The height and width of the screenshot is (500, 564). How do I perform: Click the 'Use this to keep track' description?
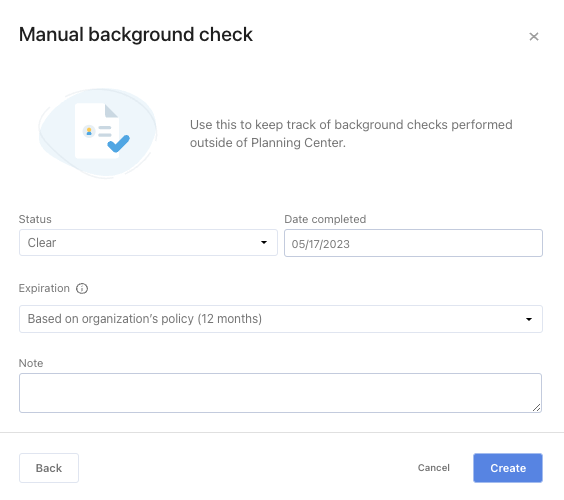(351, 133)
